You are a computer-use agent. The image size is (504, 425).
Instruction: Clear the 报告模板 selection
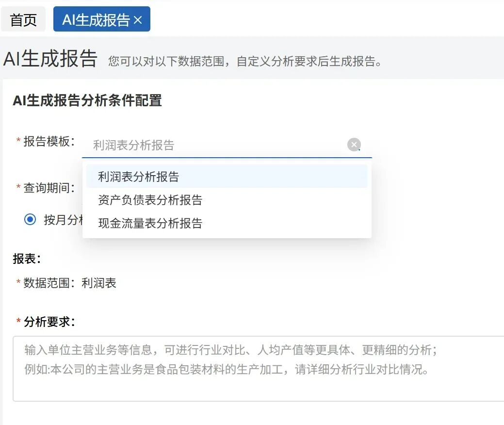tap(354, 145)
